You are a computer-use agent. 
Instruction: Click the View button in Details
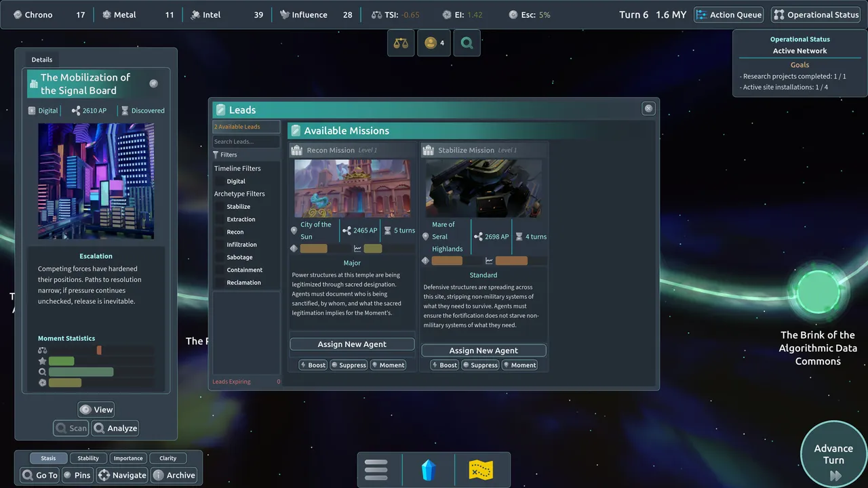(96, 409)
